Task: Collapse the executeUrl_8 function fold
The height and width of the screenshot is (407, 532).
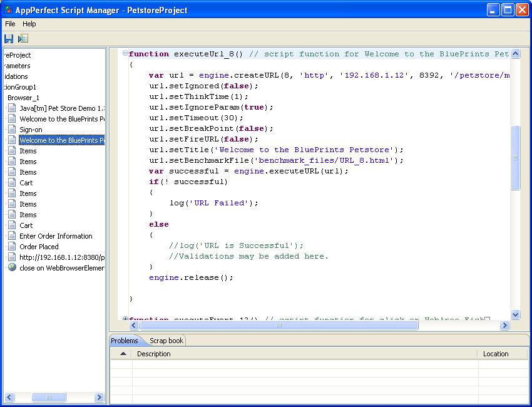Action: pos(125,54)
